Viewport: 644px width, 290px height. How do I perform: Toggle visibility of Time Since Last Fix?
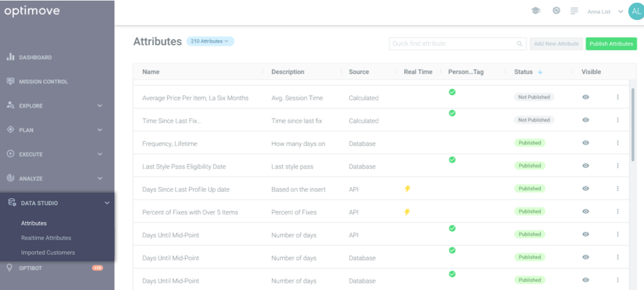tap(586, 120)
